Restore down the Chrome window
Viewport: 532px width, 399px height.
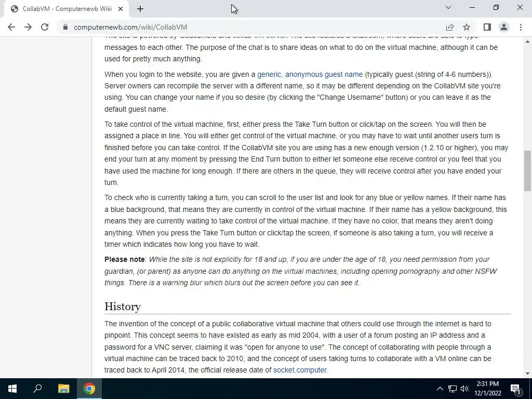pyautogui.click(x=496, y=7)
